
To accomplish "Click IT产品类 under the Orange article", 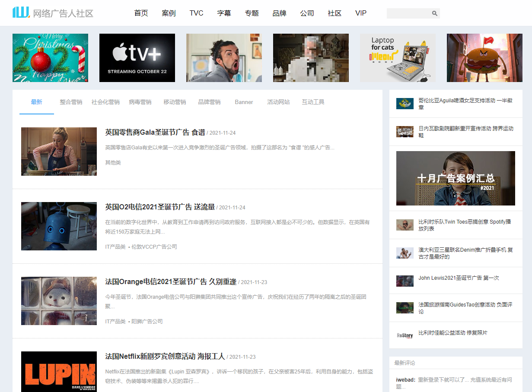I will (115, 322).
